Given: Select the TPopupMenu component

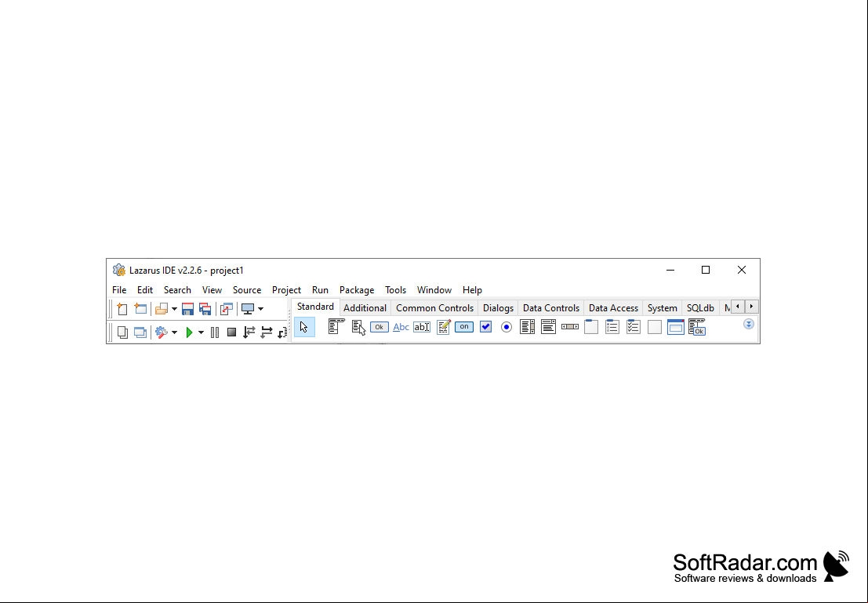Looking at the screenshot, I should (x=358, y=327).
